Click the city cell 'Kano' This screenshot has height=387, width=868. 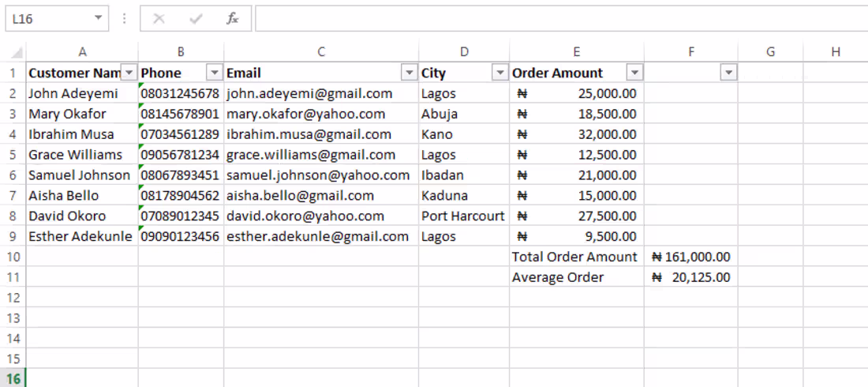click(464, 134)
